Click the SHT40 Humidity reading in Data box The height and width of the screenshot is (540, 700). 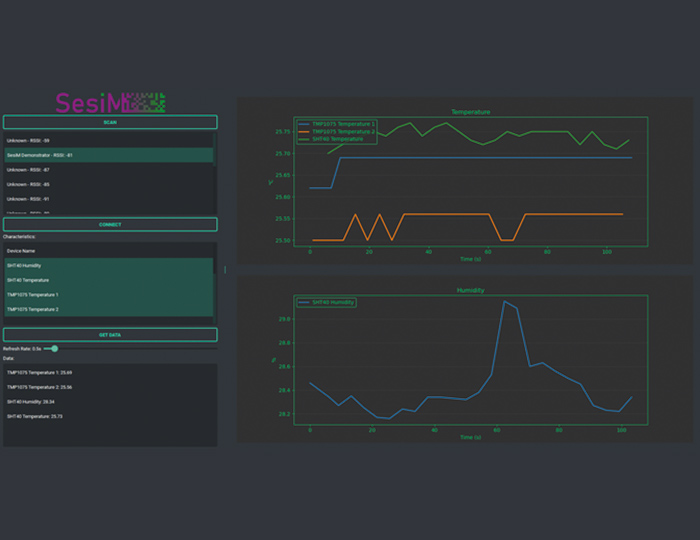coord(31,401)
